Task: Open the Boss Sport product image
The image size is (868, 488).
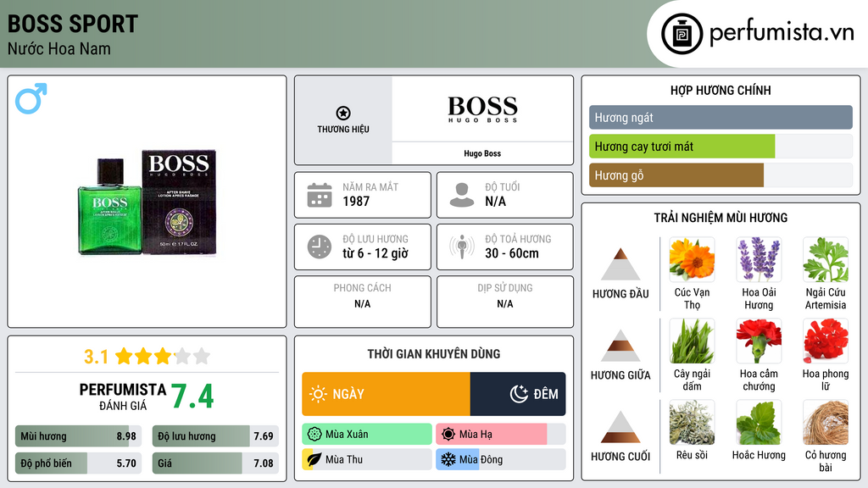Action: pos(147,203)
